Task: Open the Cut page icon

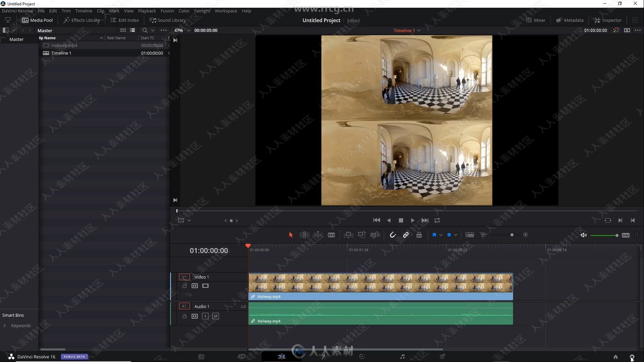Action: 241,357
